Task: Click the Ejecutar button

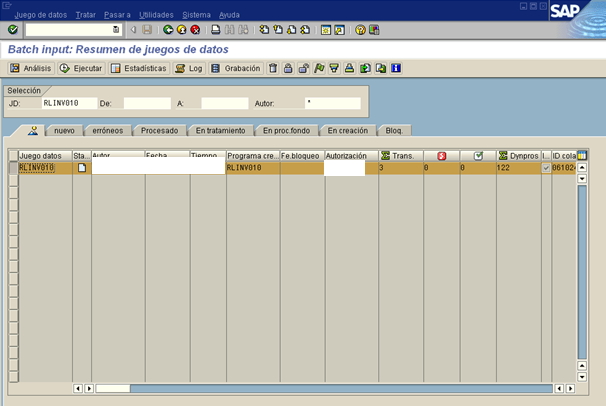Action: click(81, 68)
